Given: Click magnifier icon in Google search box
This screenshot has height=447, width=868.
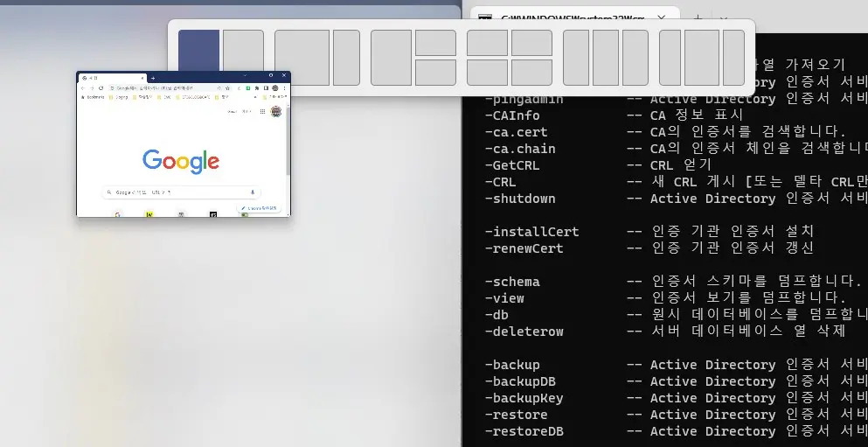Looking at the screenshot, I should tap(109, 192).
